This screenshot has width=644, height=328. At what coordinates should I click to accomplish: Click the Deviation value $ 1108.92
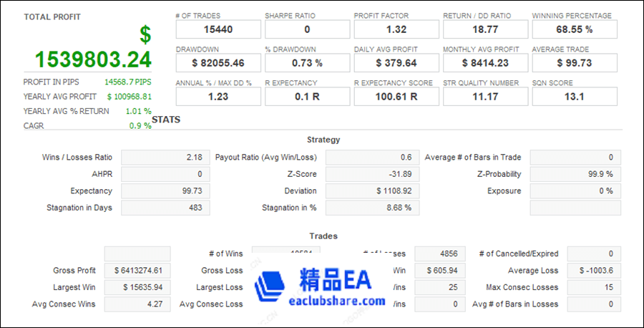(x=373, y=191)
